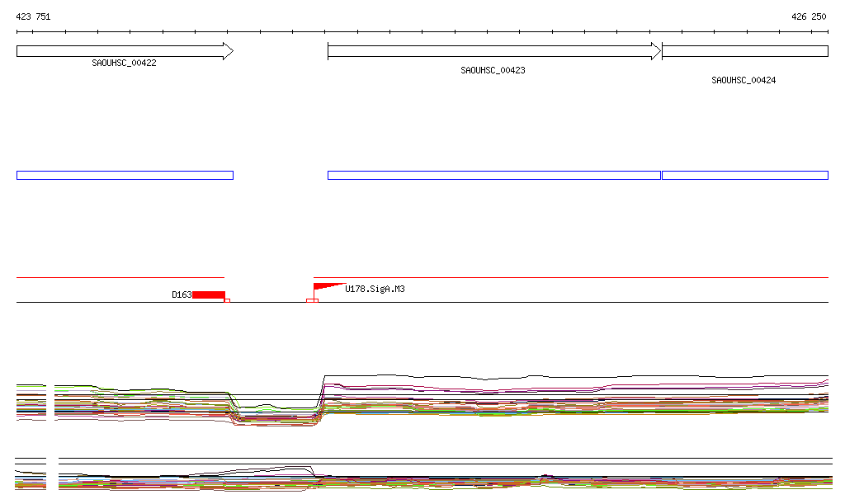Click the 423 751 start coordinate

point(33,16)
